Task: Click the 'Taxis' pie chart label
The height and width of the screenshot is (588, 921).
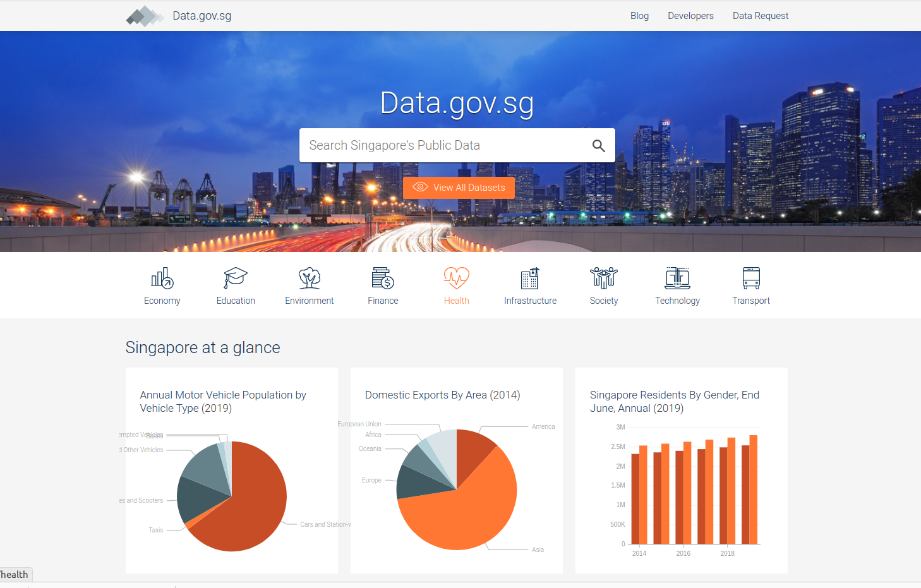Action: (x=156, y=531)
